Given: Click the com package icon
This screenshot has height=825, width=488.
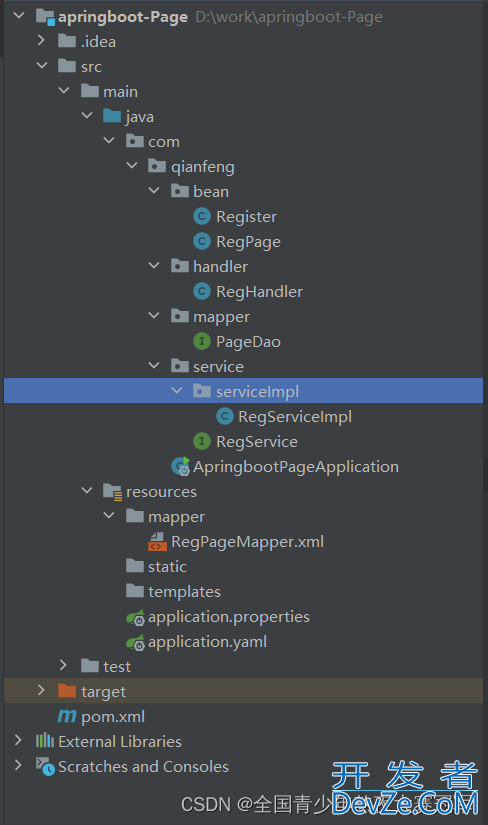Looking at the screenshot, I should 135,140.
